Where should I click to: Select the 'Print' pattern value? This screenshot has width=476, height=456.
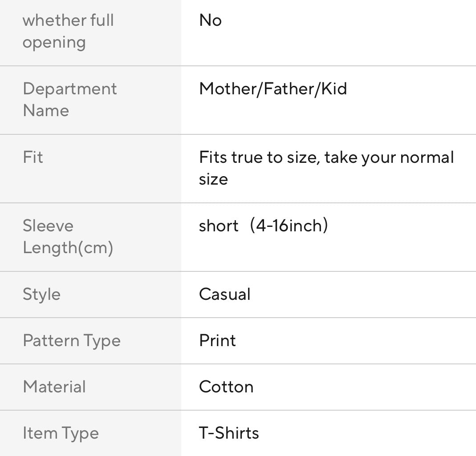click(217, 341)
